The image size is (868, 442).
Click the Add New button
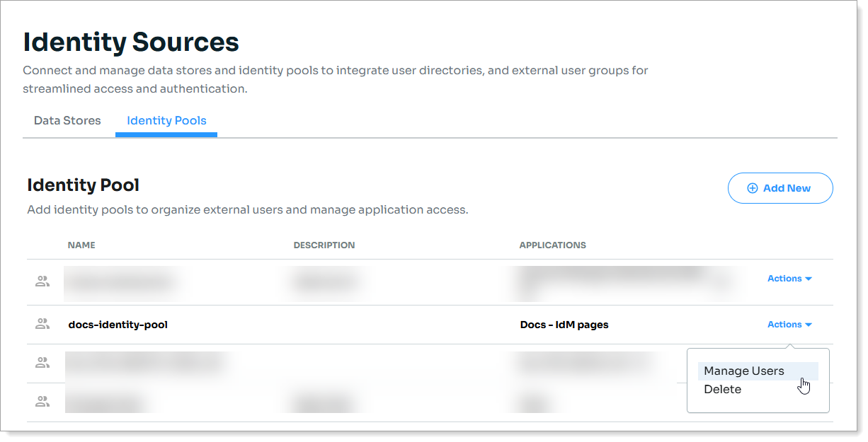pyautogui.click(x=780, y=188)
